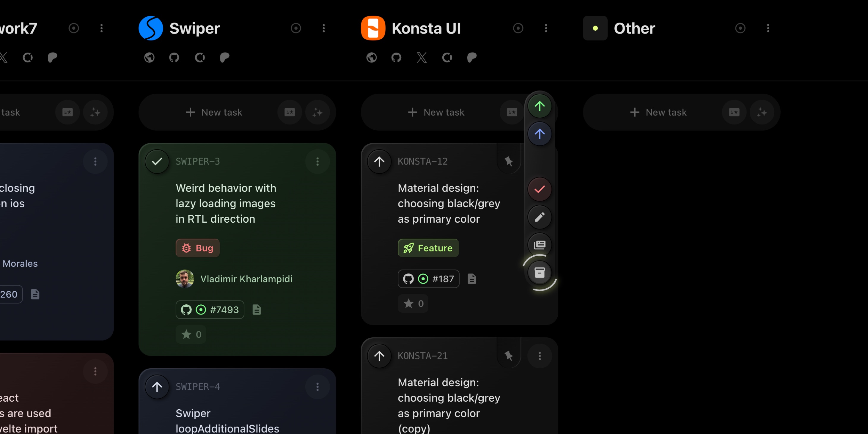Open SWIPER-4 card options menu
868x434 pixels.
pyautogui.click(x=317, y=387)
